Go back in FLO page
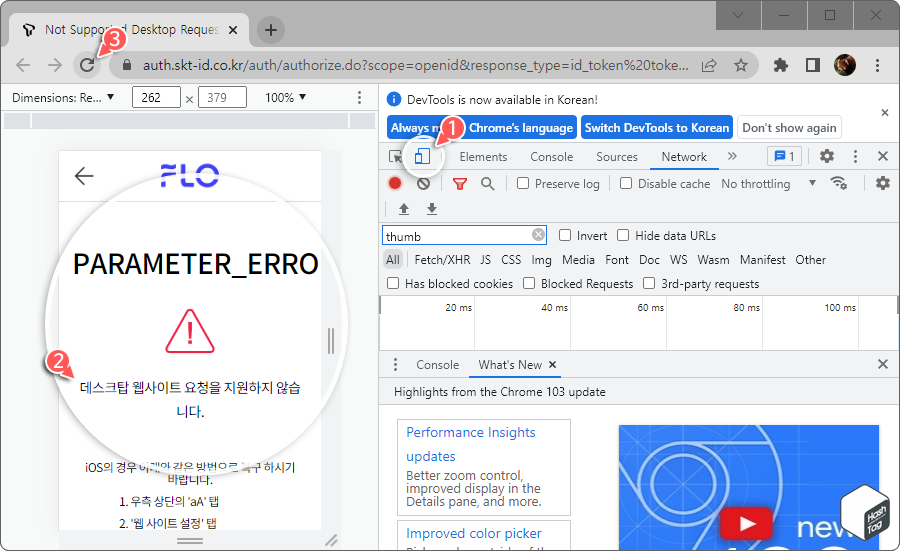This screenshot has height=551, width=900. coord(84,176)
